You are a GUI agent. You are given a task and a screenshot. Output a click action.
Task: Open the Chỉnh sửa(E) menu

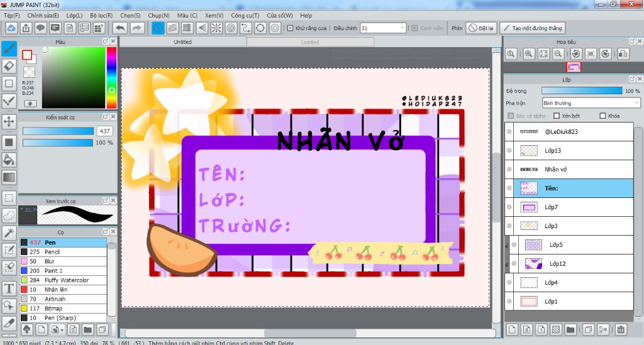click(43, 15)
